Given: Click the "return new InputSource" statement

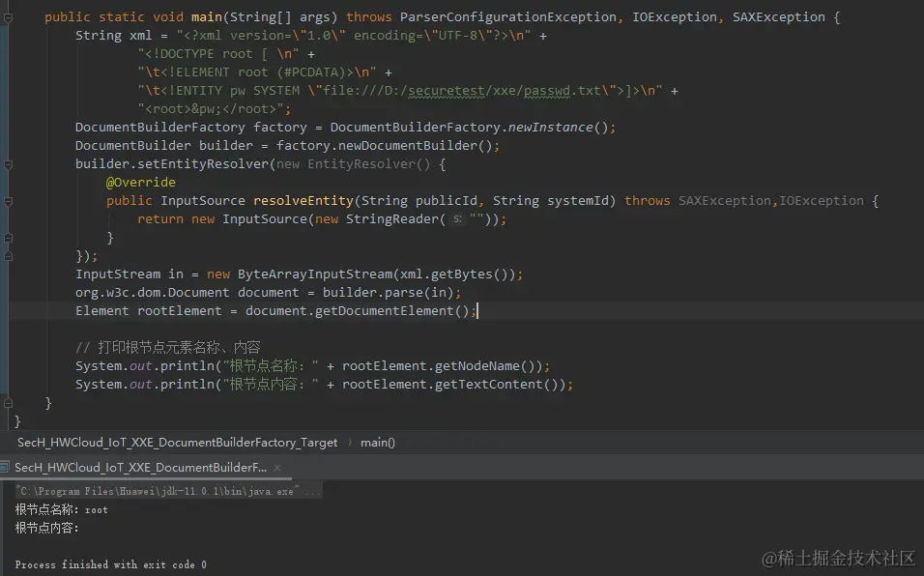Looking at the screenshot, I should point(222,219).
